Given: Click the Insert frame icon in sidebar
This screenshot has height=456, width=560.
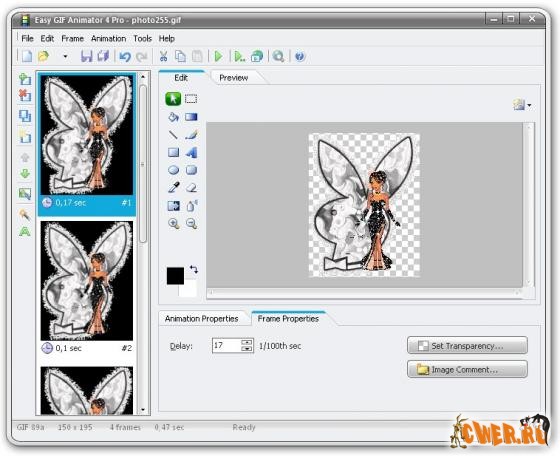Looking at the screenshot, I should pos(25,79).
